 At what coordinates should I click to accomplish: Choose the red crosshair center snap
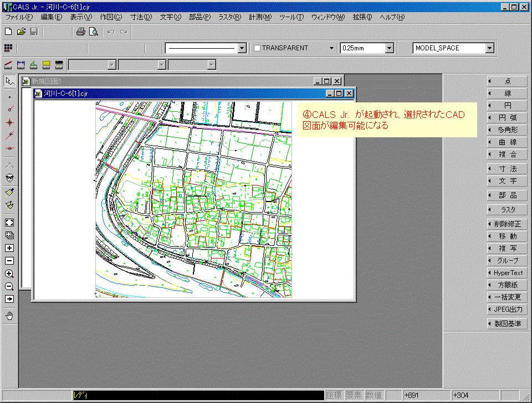click(9, 123)
